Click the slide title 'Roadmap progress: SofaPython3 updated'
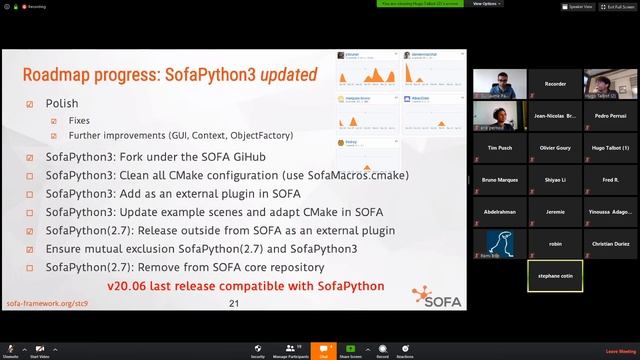 [x=170, y=75]
